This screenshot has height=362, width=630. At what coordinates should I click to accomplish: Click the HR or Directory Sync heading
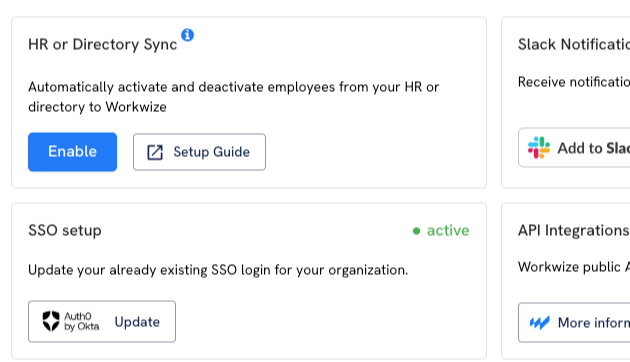point(102,44)
